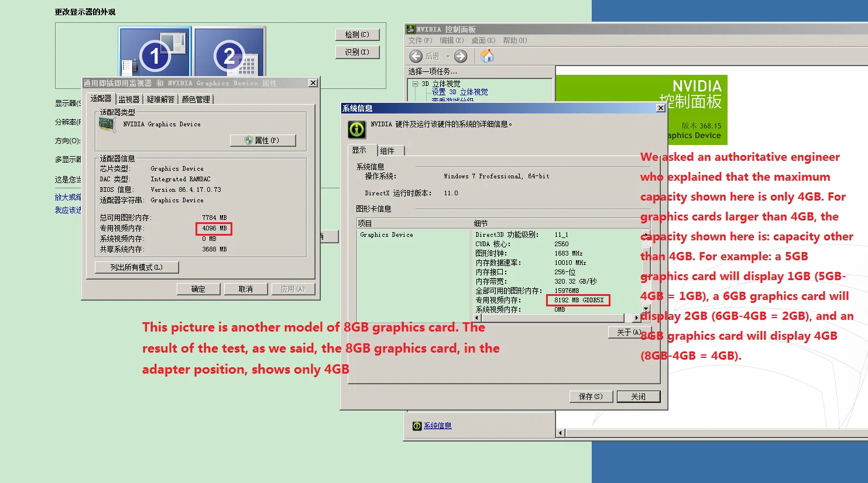Switch to the 适配器 tab

(101, 98)
